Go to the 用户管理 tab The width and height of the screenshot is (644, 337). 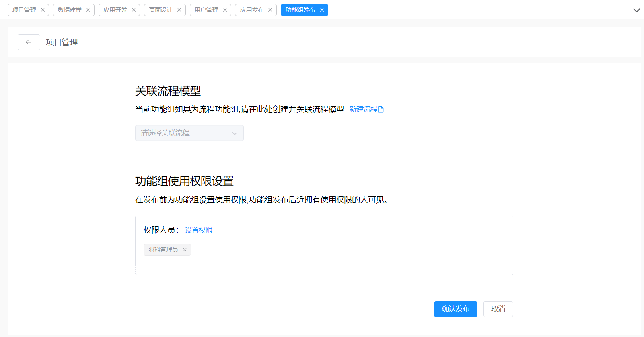[x=206, y=10]
